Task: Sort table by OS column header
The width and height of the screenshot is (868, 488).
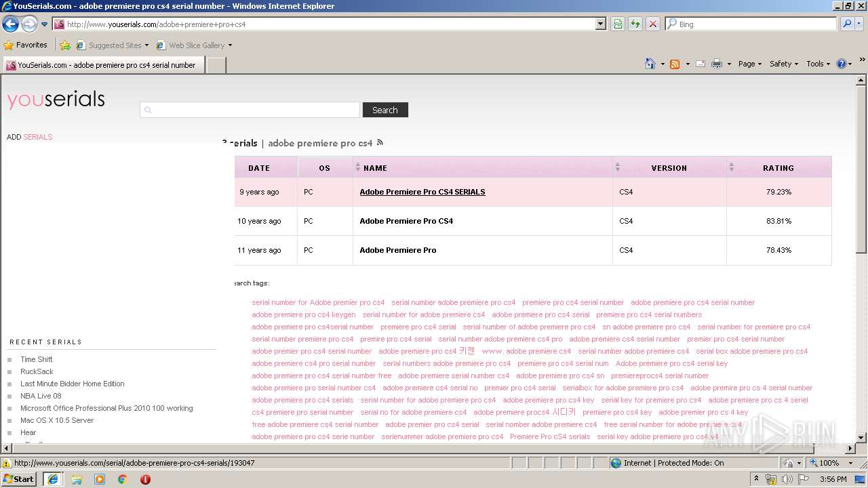Action: pos(325,168)
